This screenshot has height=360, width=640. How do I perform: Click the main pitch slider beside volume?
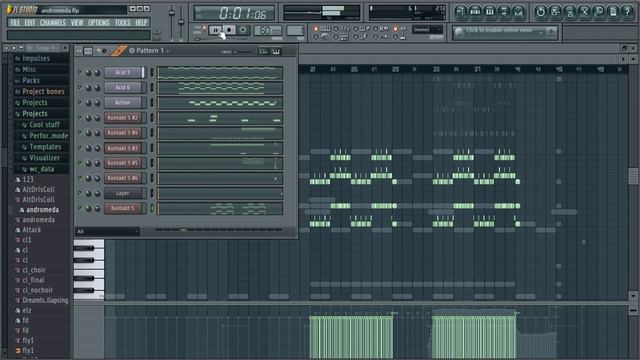(x=181, y=22)
